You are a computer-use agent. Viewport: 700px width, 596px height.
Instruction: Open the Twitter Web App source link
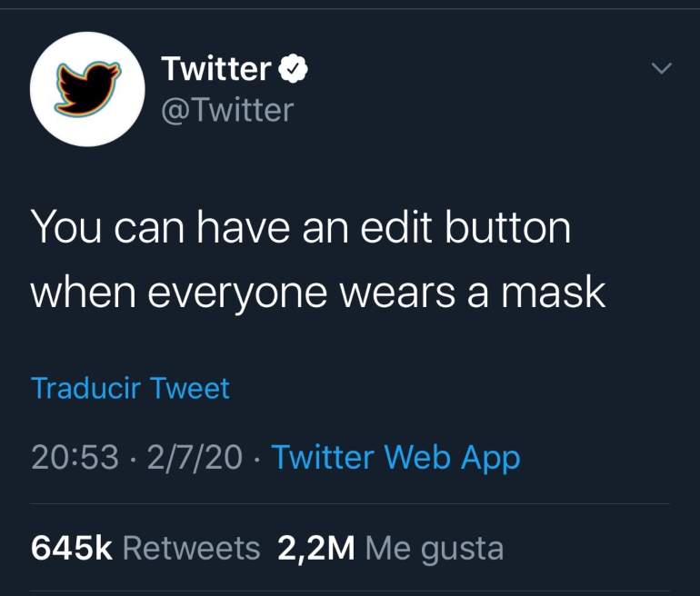(396, 458)
